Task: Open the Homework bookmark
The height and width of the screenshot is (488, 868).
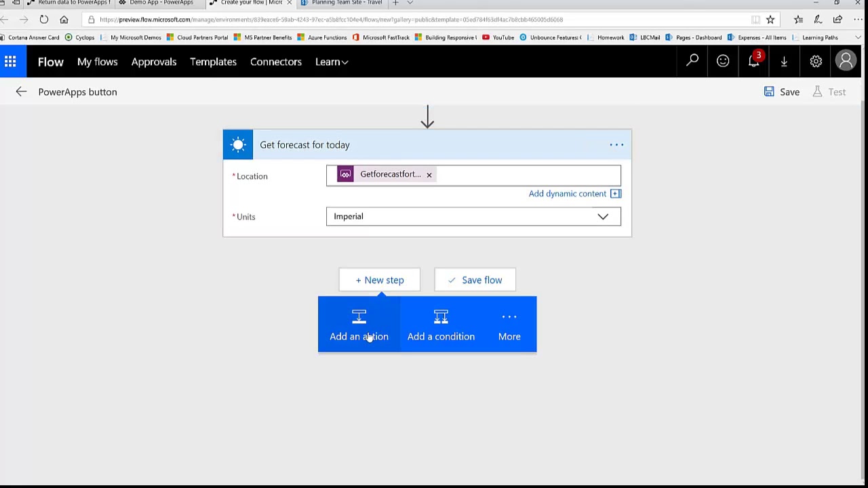Action: pos(606,37)
